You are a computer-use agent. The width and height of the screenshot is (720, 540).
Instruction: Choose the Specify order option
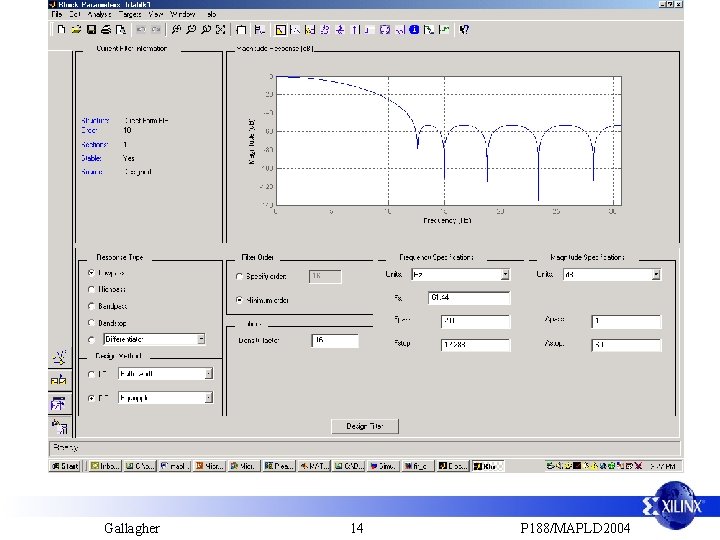tap(238, 276)
